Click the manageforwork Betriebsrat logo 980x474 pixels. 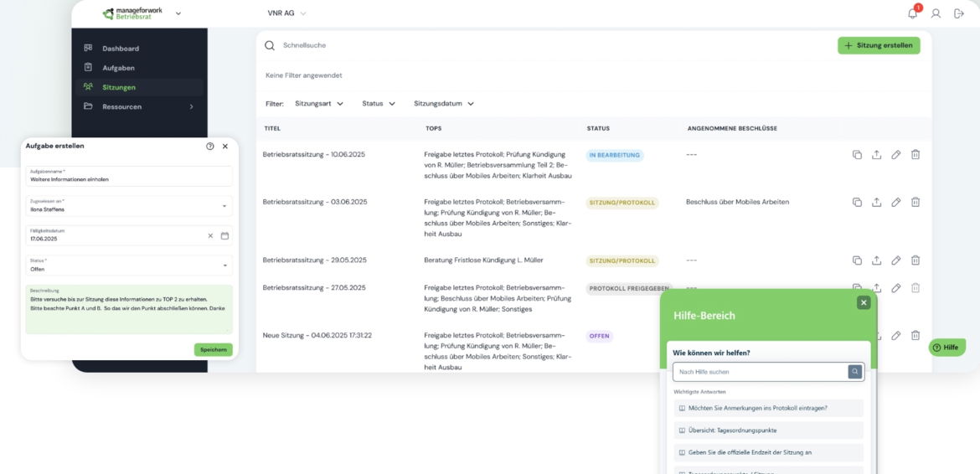(x=132, y=13)
